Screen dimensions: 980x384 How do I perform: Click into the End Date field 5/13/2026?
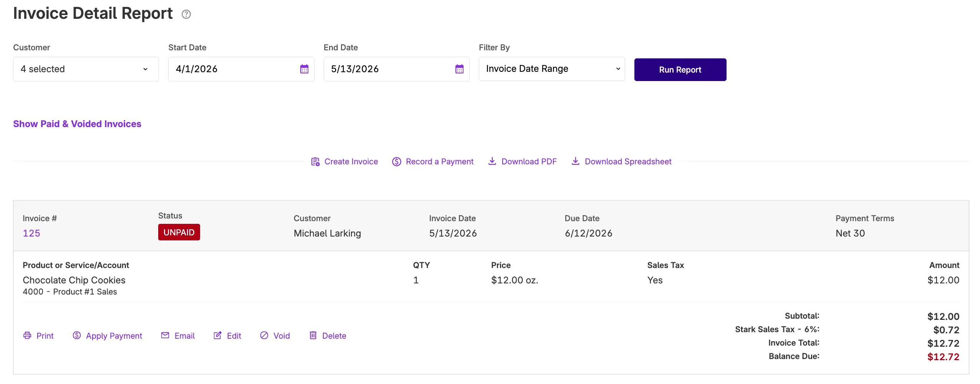click(x=396, y=69)
